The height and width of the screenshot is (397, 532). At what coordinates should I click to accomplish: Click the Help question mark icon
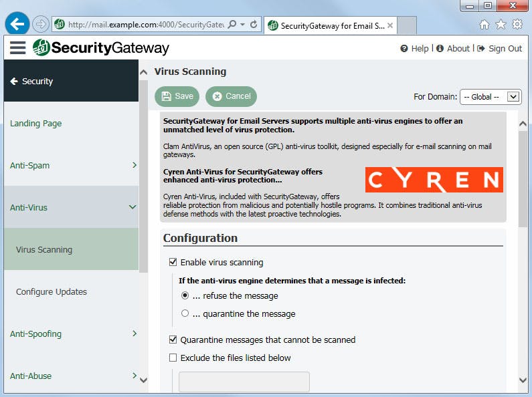404,48
